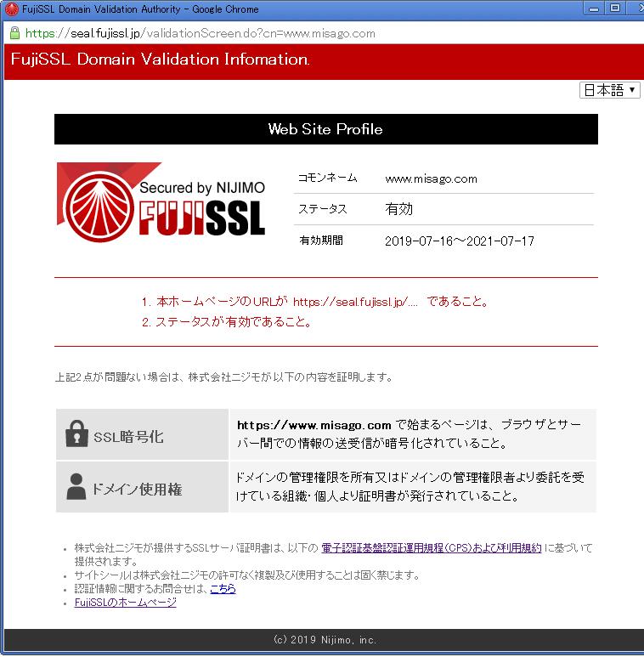Click the green padlock icon in address bar
644x657 pixels.
(14, 33)
